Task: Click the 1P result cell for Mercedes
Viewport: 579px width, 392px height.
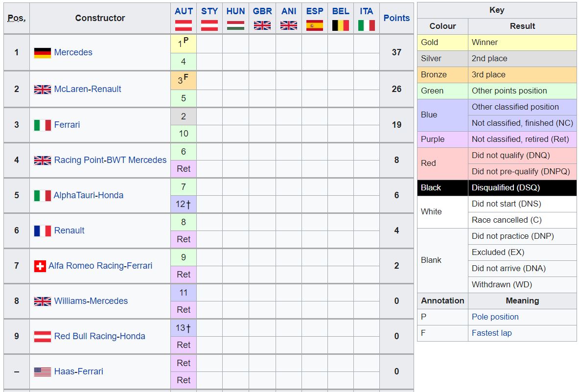Action: [184, 44]
